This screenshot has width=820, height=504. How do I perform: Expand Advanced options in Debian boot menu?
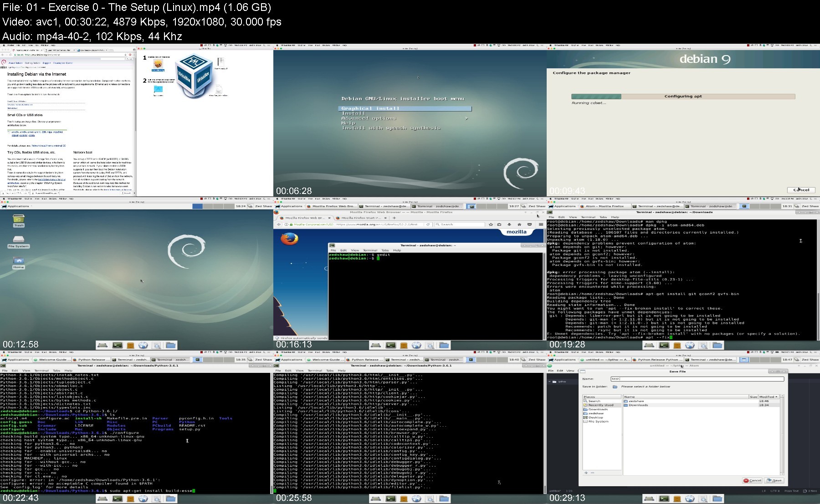(x=405, y=118)
